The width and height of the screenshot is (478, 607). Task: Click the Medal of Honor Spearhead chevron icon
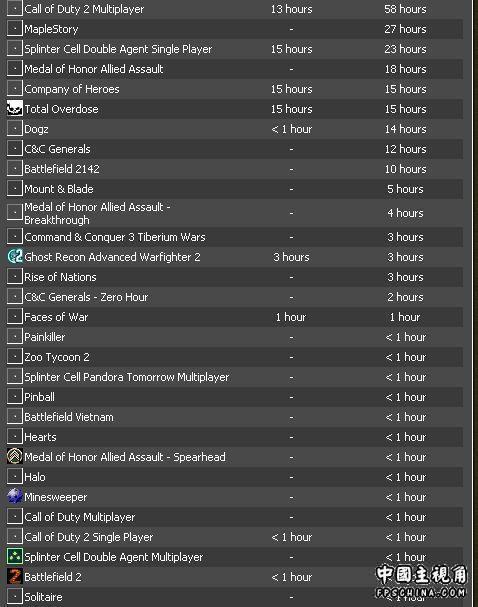pyautogui.click(x=15, y=457)
